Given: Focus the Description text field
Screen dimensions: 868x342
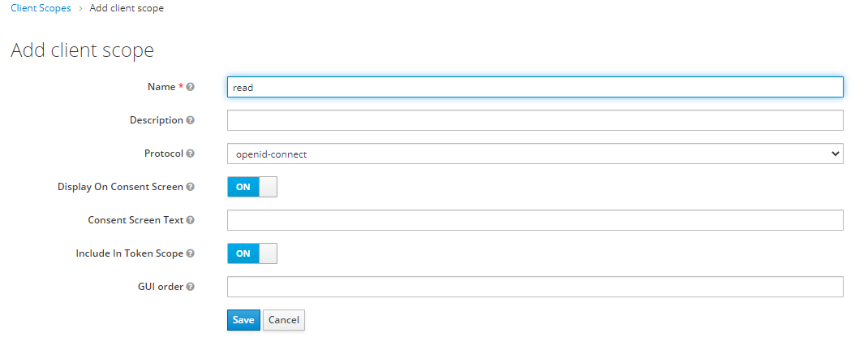Looking at the screenshot, I should tap(535, 120).
